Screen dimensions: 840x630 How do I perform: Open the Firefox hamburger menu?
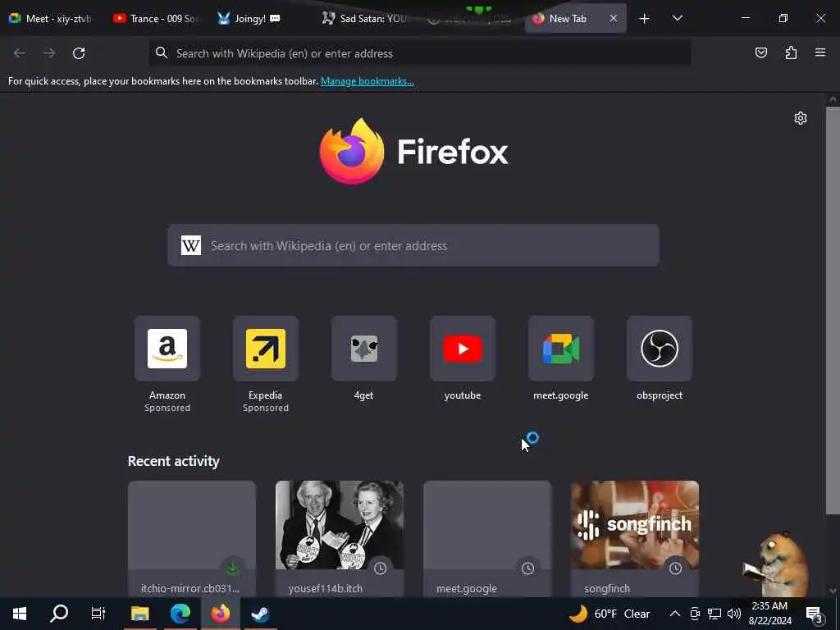coord(820,52)
